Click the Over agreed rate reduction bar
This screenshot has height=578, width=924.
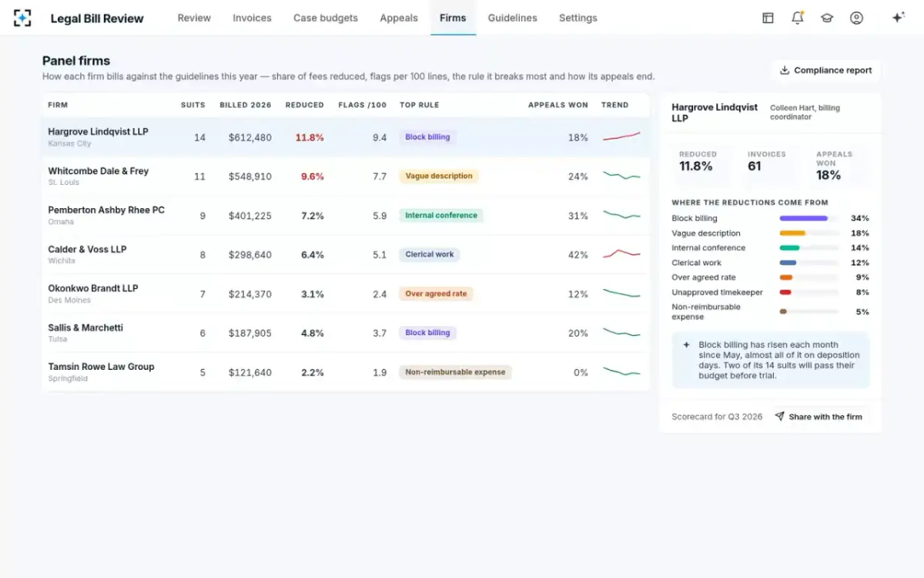(x=808, y=277)
